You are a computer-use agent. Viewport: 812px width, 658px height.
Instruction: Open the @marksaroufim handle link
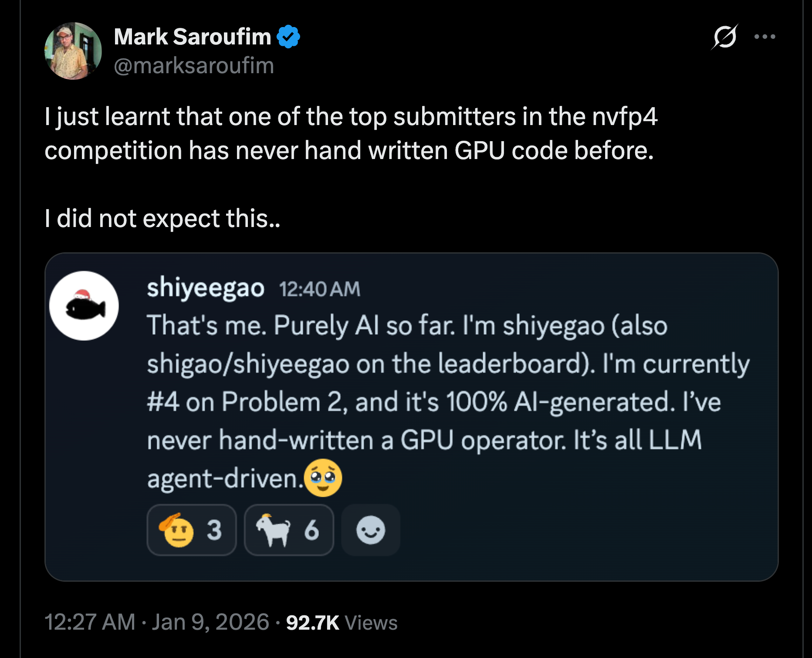coord(194,66)
